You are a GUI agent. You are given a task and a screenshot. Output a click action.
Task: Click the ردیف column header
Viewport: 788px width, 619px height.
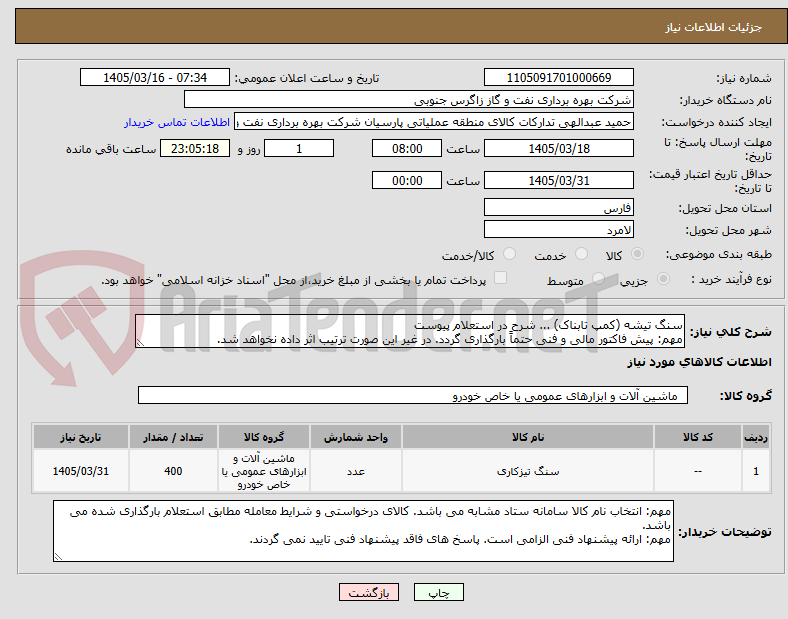755,437
